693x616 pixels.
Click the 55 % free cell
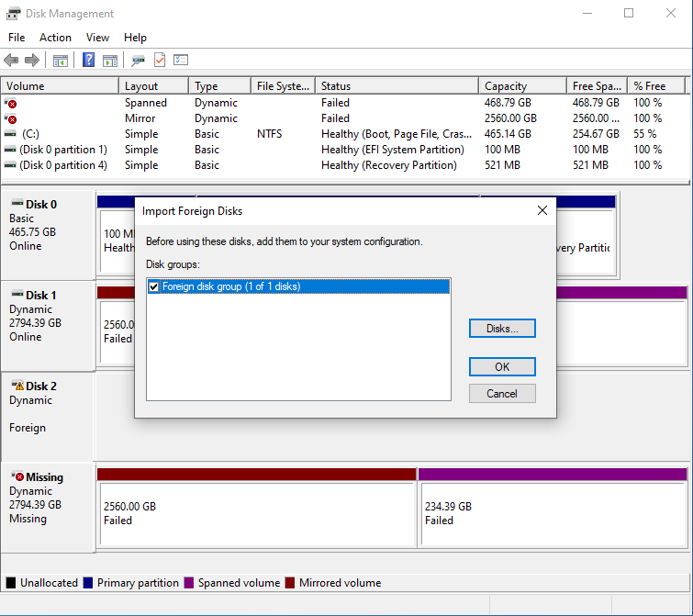pos(645,134)
